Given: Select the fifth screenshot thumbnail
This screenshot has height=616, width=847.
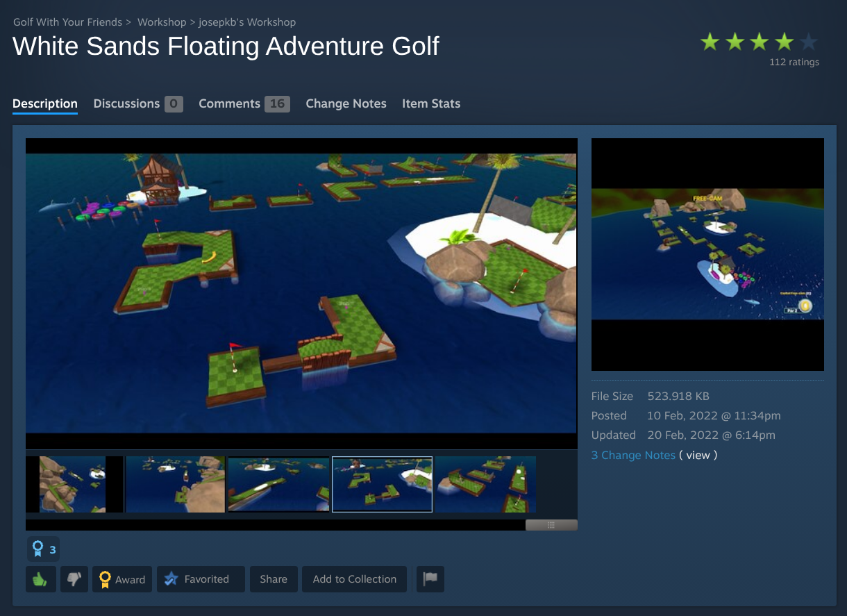Looking at the screenshot, I should coord(485,484).
